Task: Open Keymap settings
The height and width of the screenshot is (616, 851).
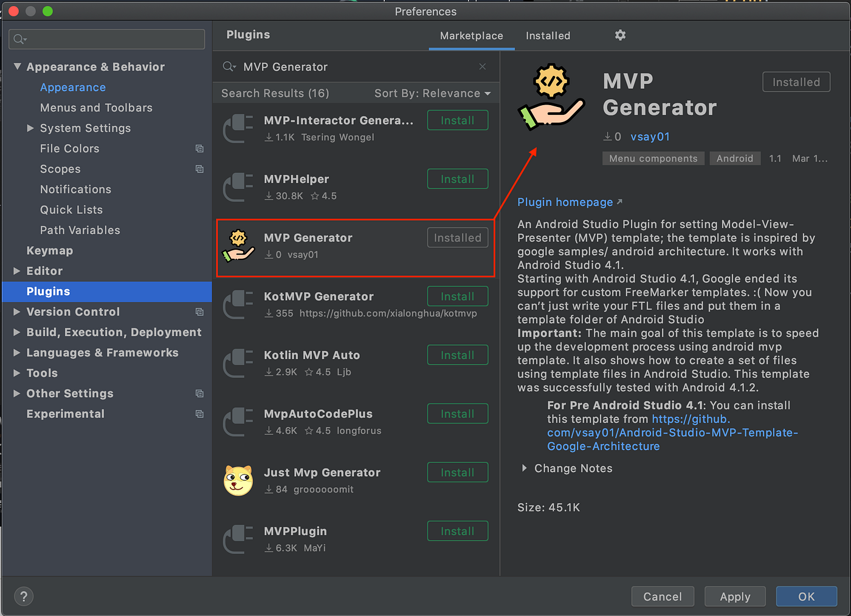Action: point(50,251)
